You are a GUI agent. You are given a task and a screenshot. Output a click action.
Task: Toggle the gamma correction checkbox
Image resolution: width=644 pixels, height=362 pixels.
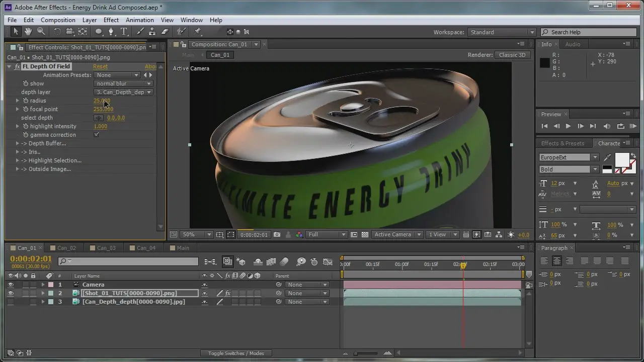click(x=97, y=135)
